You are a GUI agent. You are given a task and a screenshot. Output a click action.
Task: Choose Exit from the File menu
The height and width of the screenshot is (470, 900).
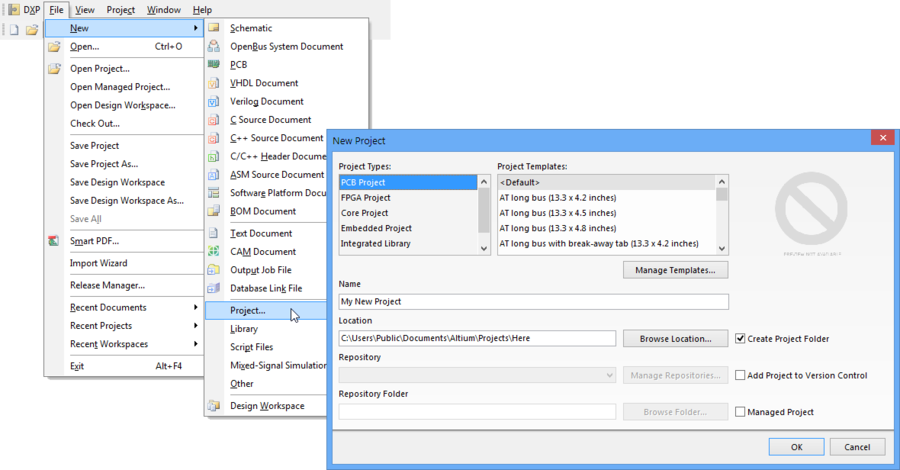point(123,366)
